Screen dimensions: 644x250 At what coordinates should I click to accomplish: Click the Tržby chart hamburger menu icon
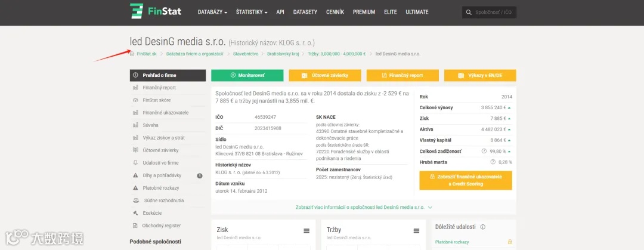point(416,231)
